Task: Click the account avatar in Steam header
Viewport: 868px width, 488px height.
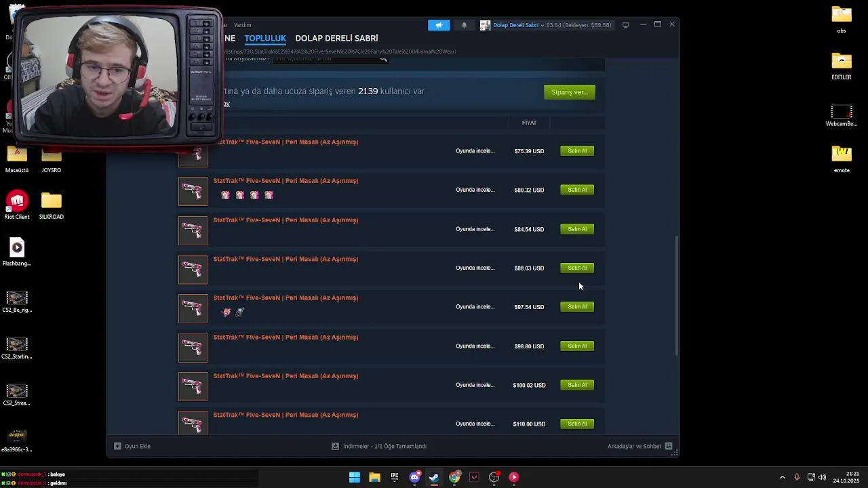Action: [x=485, y=25]
